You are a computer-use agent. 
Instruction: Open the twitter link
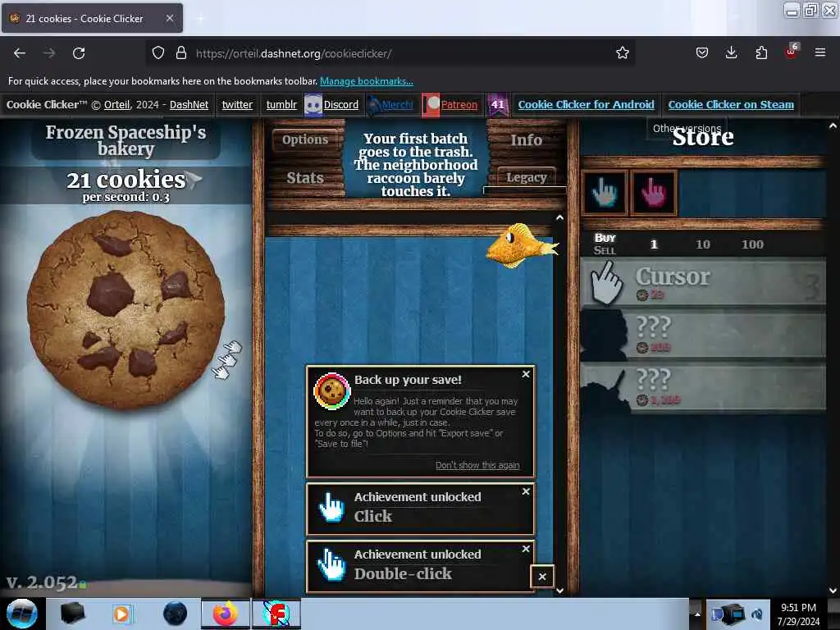click(x=237, y=104)
